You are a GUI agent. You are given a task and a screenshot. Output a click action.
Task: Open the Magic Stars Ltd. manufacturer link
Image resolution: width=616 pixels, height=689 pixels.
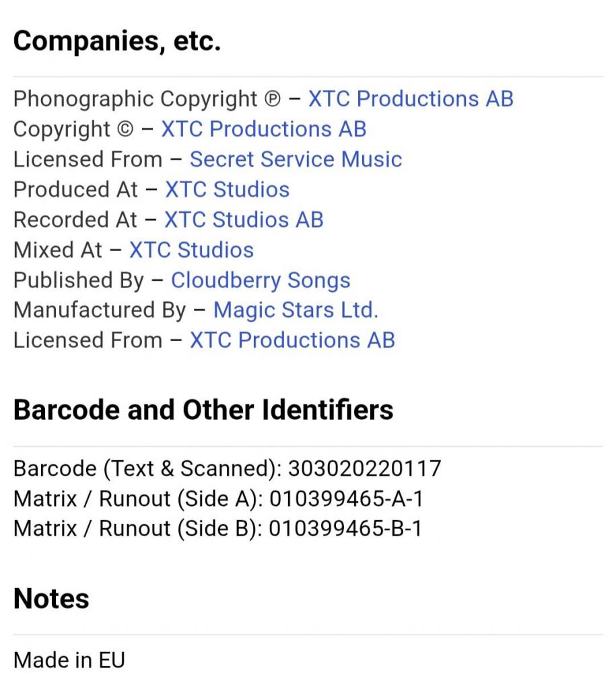coord(296,310)
